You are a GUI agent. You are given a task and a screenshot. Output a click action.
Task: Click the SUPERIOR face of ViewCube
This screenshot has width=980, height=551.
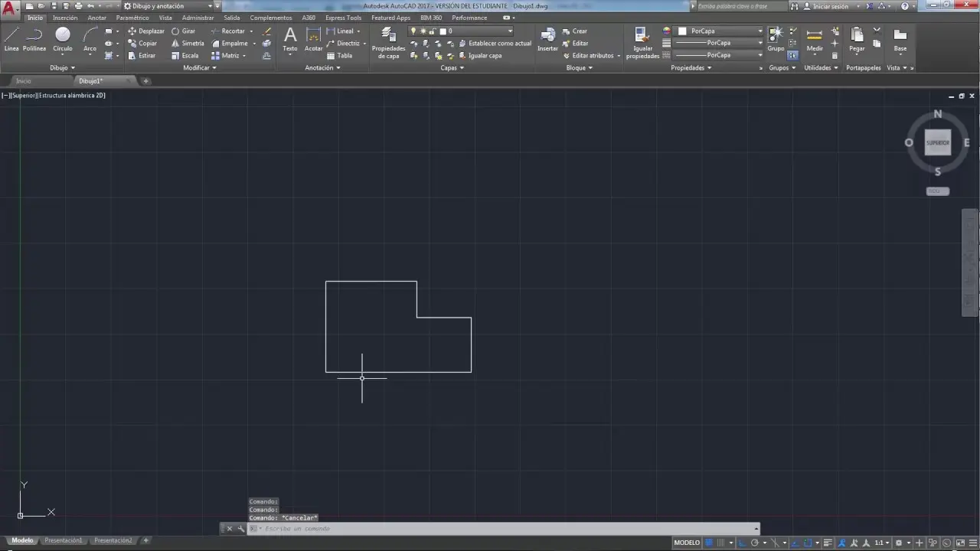click(938, 142)
